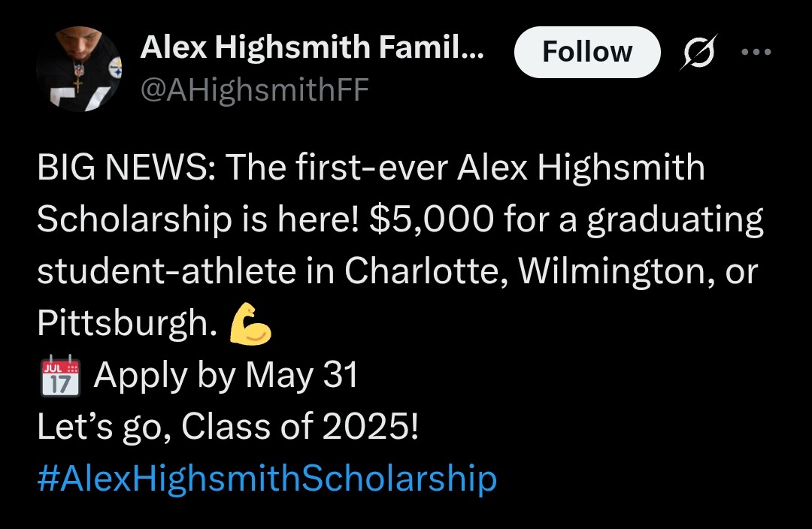This screenshot has height=529, width=812.
Task: Click the Steelers logo on avatar jersey
Action: point(115,68)
